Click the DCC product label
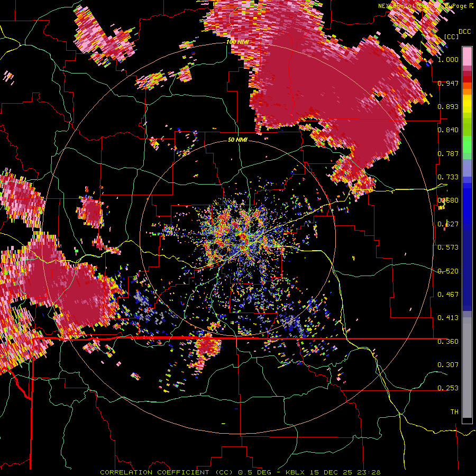Viewport: 476px width, 476px height. [465, 32]
